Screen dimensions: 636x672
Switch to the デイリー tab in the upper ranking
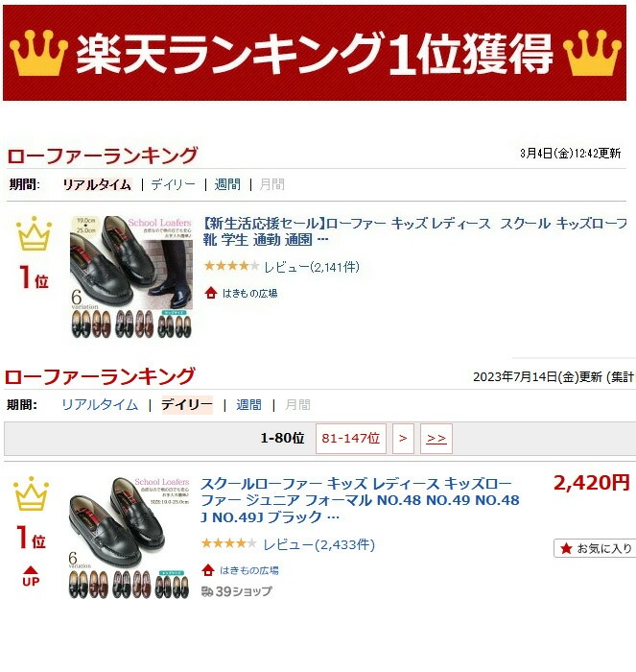click(x=173, y=184)
